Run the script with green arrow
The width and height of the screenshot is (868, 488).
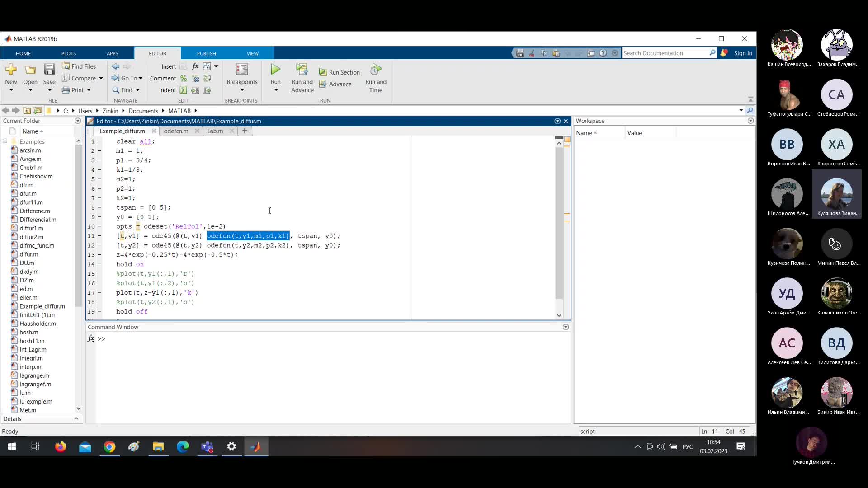(275, 70)
